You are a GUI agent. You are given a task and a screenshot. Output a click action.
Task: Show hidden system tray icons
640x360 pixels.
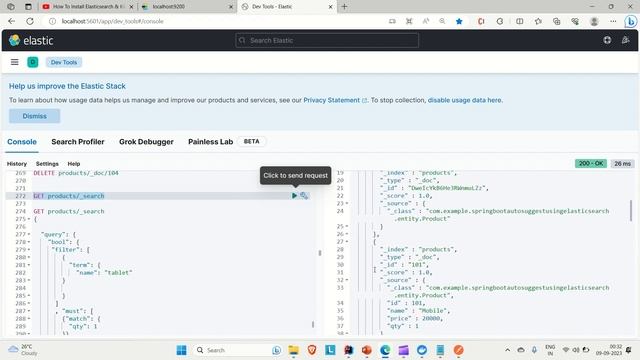[x=507, y=350]
